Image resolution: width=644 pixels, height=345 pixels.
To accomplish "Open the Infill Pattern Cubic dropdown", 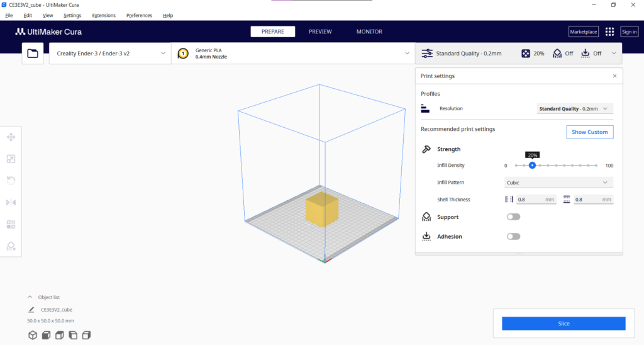I will (x=558, y=183).
